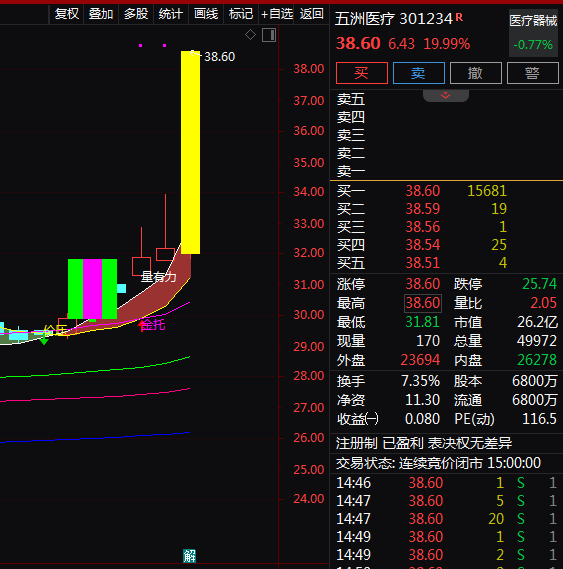Click the 外盘 value 23694
The image size is (563, 569).
pyautogui.click(x=420, y=360)
